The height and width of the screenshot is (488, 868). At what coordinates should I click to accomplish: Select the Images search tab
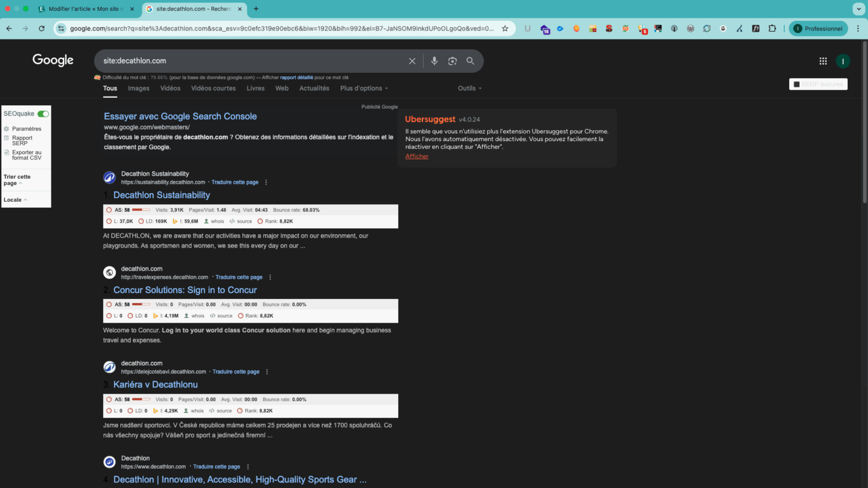138,88
